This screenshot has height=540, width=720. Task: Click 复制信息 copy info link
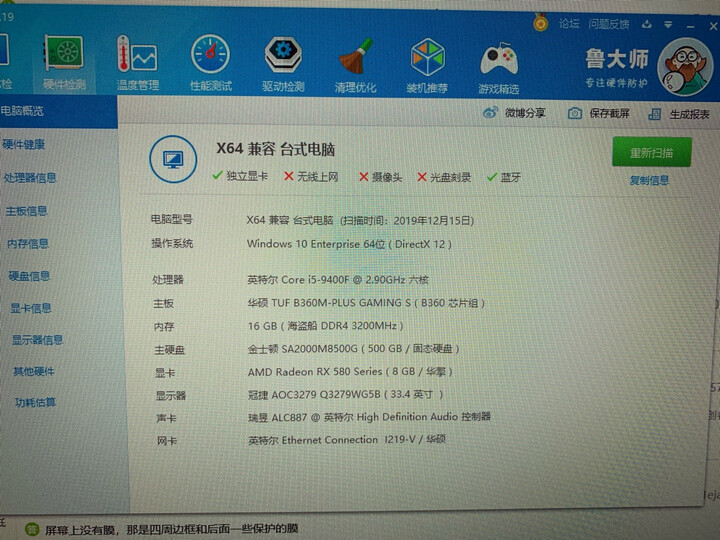click(649, 180)
